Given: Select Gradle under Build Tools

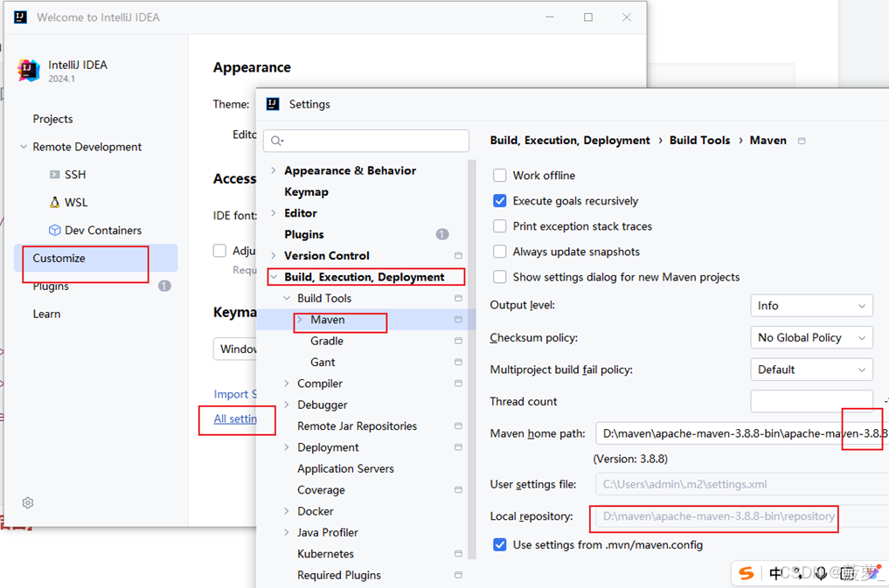Looking at the screenshot, I should point(327,341).
